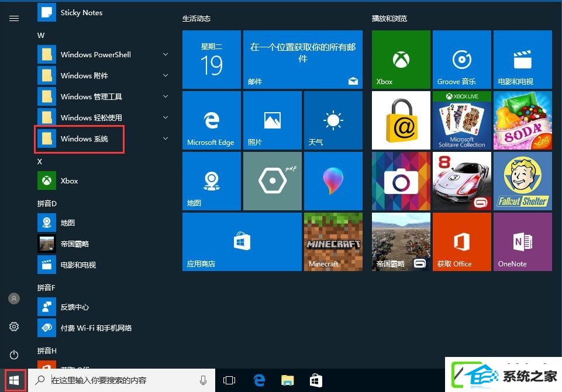Click the microphone icon in search box
This screenshot has width=562, height=392.
204,380
